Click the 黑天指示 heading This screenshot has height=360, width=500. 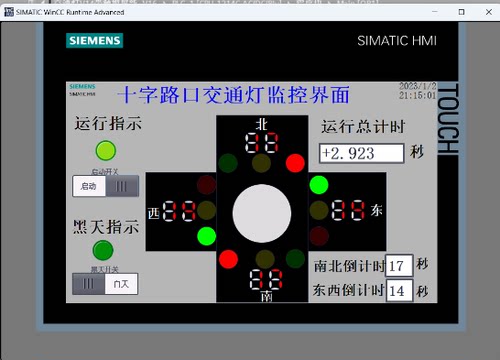[x=106, y=227]
